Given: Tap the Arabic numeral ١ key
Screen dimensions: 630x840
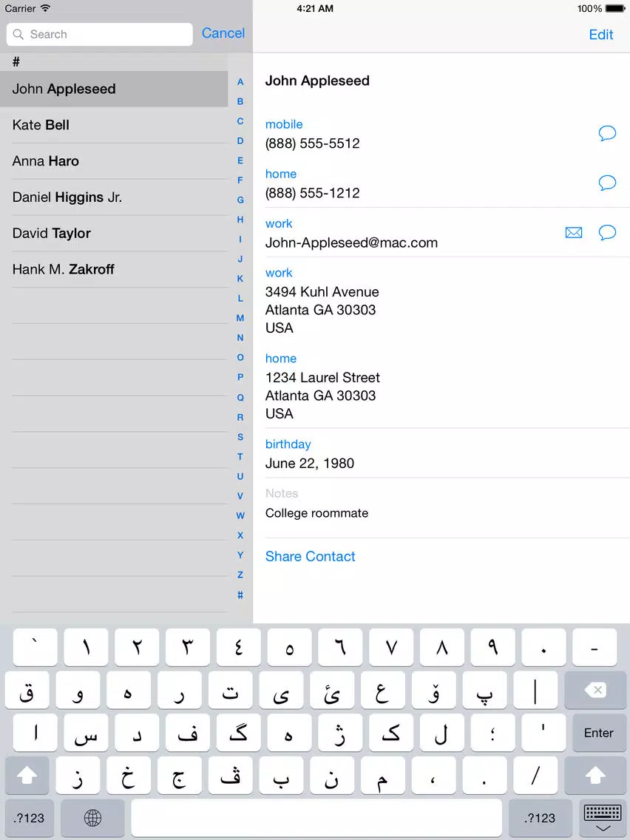Looking at the screenshot, I should point(86,648).
